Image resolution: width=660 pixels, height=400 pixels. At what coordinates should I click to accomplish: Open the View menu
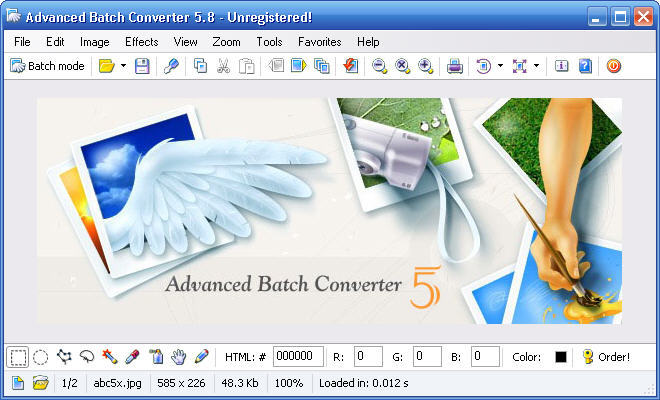(x=185, y=42)
